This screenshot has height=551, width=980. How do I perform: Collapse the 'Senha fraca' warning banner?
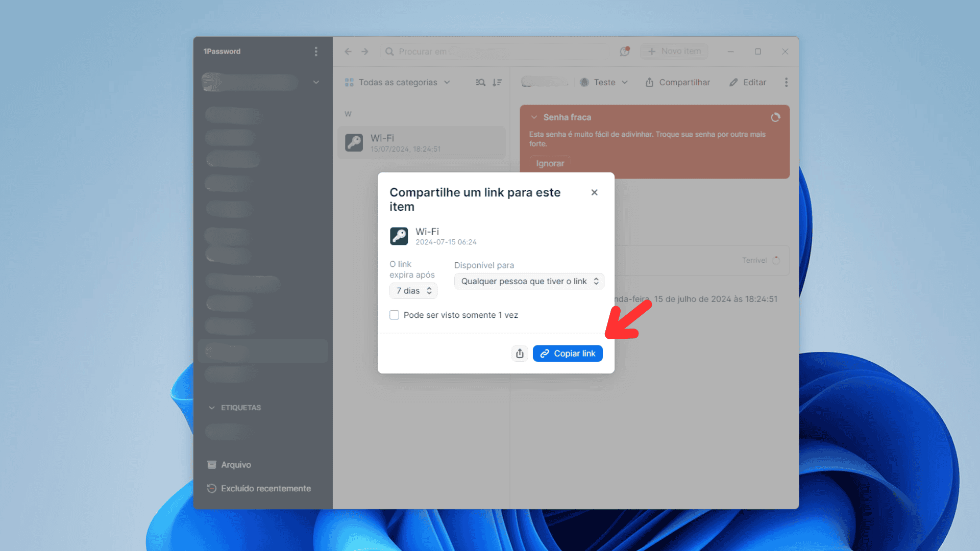pyautogui.click(x=534, y=117)
